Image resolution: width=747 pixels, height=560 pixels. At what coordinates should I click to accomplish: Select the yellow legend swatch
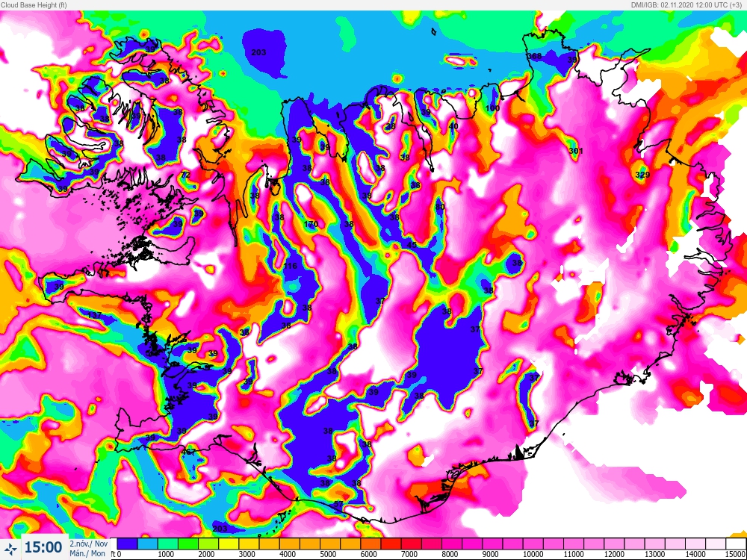(x=228, y=544)
